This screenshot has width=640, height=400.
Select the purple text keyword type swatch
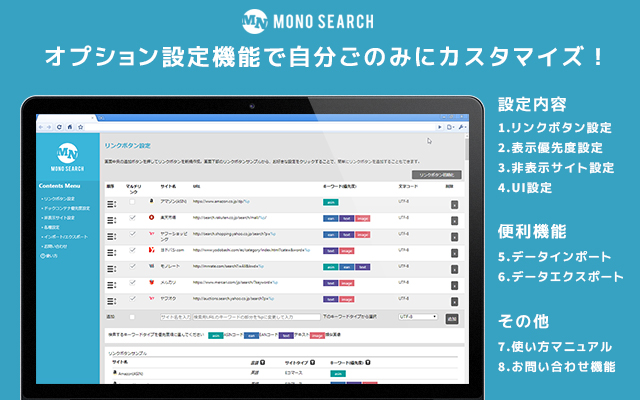point(286,336)
